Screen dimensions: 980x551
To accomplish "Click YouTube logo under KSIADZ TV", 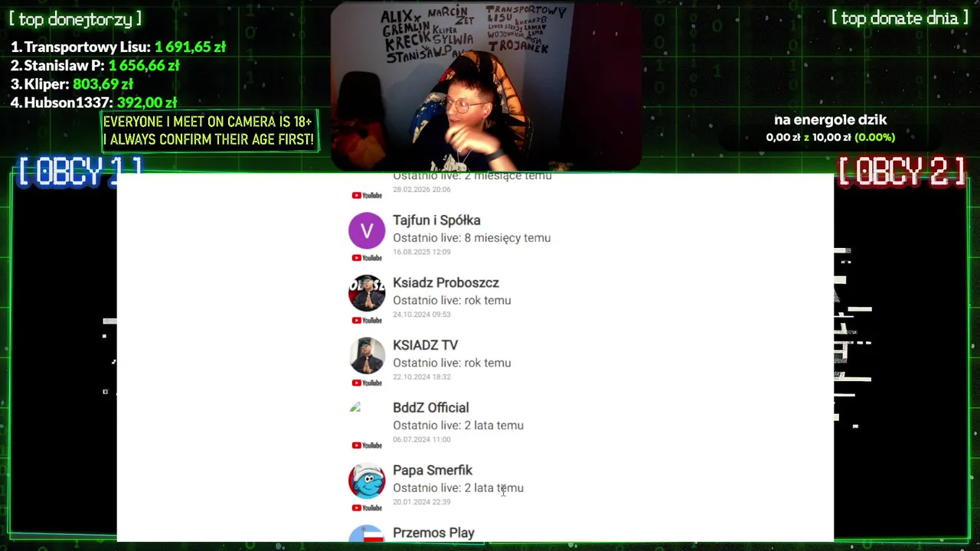I will 367,383.
